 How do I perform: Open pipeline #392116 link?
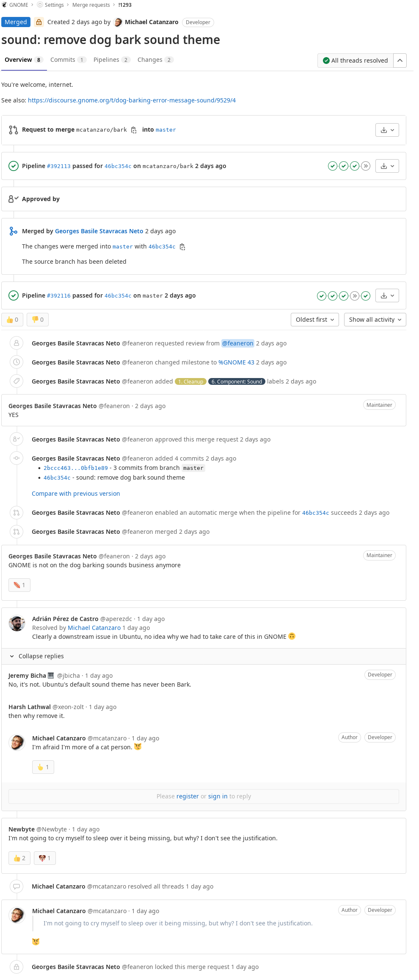point(58,295)
